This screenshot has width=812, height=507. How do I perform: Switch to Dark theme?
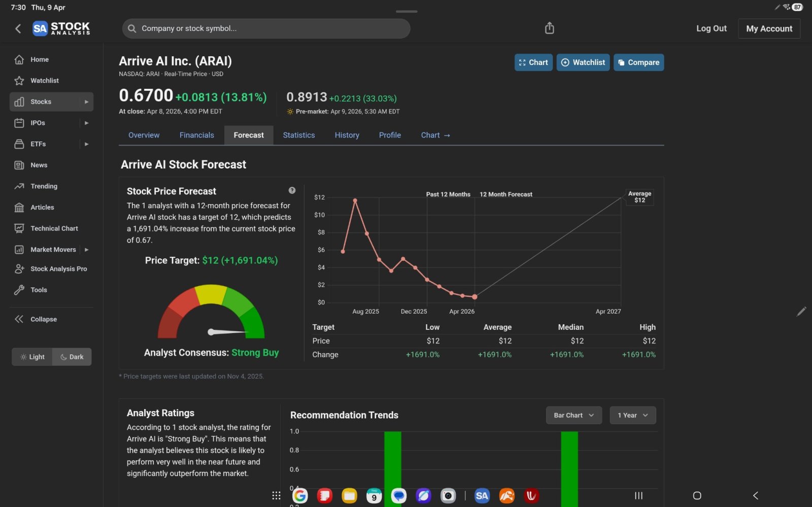[72, 357]
